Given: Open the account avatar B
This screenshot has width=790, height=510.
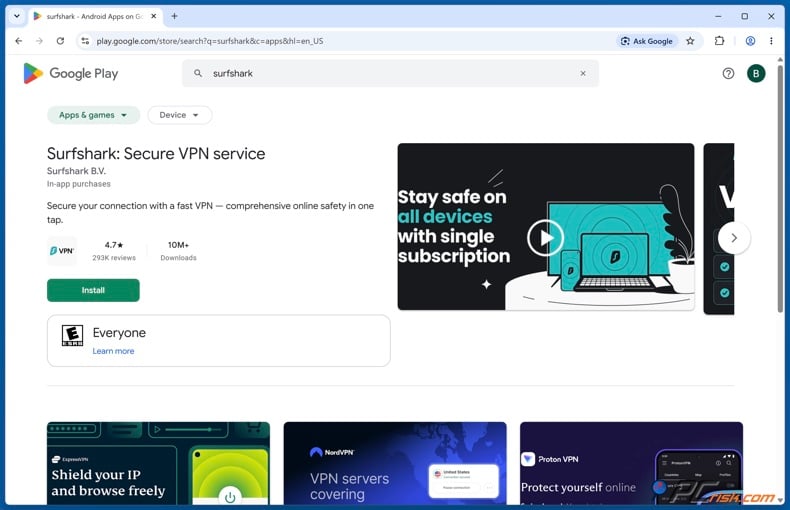Looking at the screenshot, I should click(756, 74).
